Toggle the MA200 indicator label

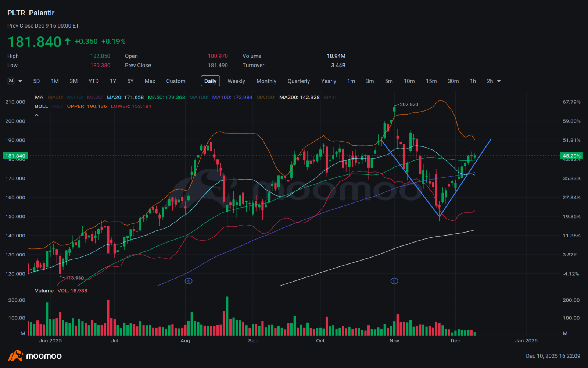pyautogui.click(x=300, y=97)
